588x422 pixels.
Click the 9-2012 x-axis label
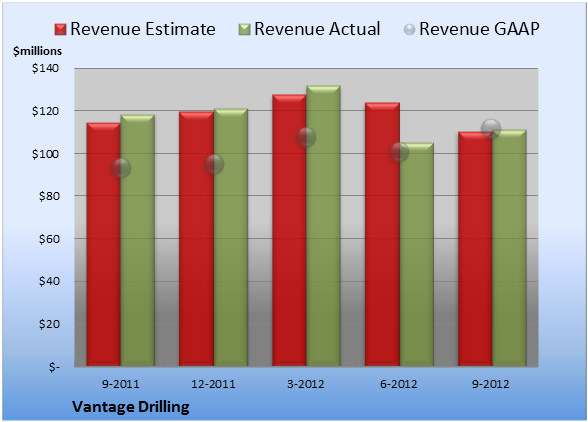(x=491, y=384)
